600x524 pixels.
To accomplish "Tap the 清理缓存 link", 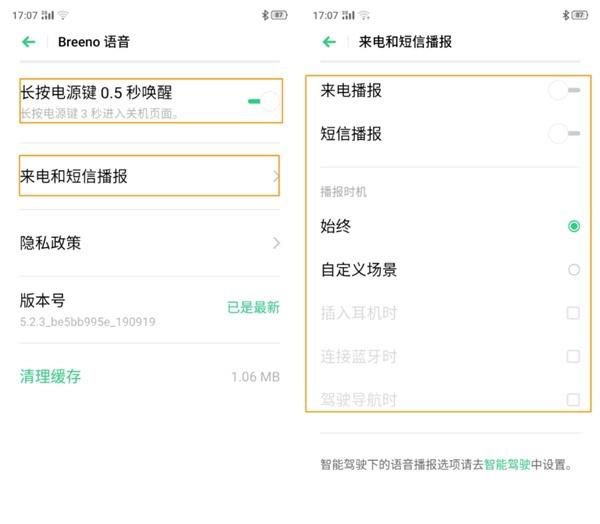I will point(50,376).
